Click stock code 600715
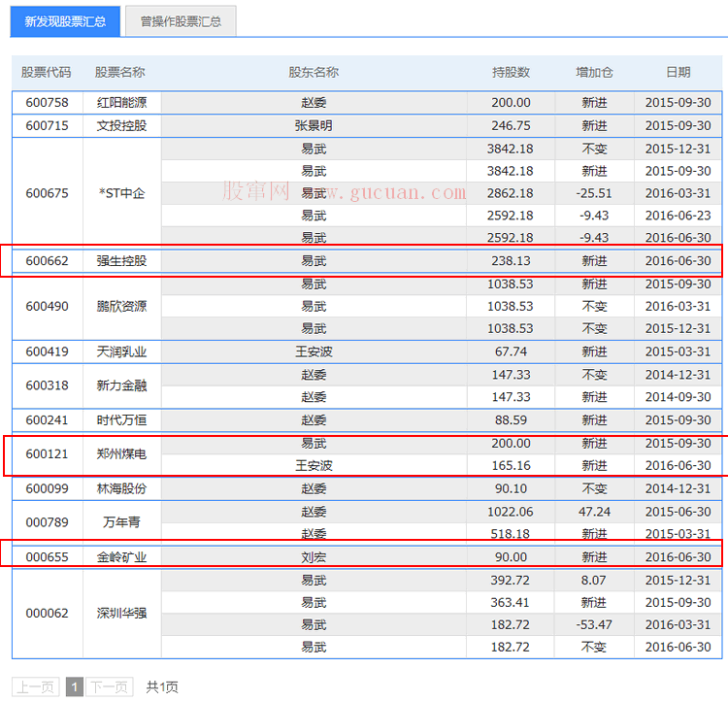This screenshot has height=702, width=728. (x=47, y=126)
